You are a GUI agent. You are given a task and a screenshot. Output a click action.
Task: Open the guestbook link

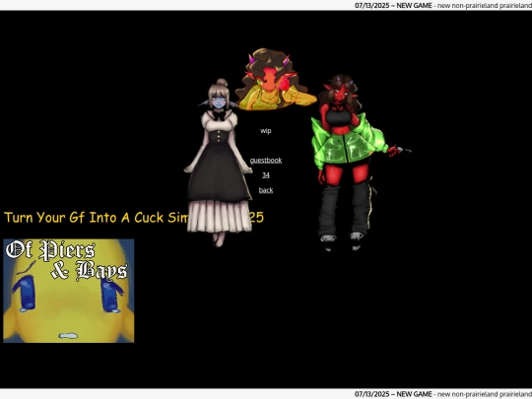[266, 161]
